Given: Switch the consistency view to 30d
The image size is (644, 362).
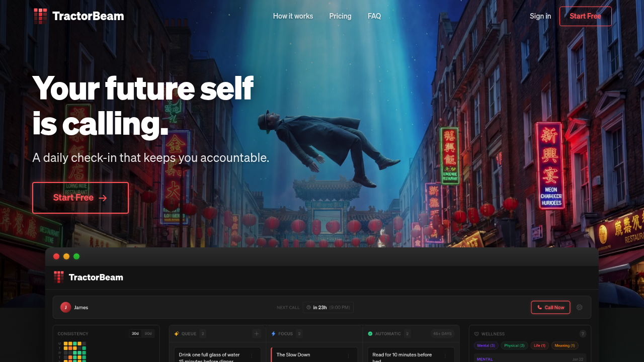Looking at the screenshot, I should coord(135,334).
